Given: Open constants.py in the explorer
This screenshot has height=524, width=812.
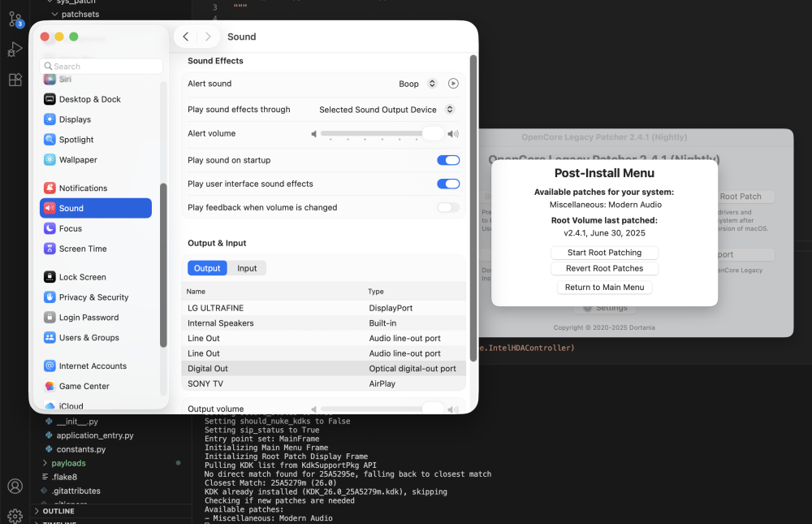Looking at the screenshot, I should coord(80,449).
